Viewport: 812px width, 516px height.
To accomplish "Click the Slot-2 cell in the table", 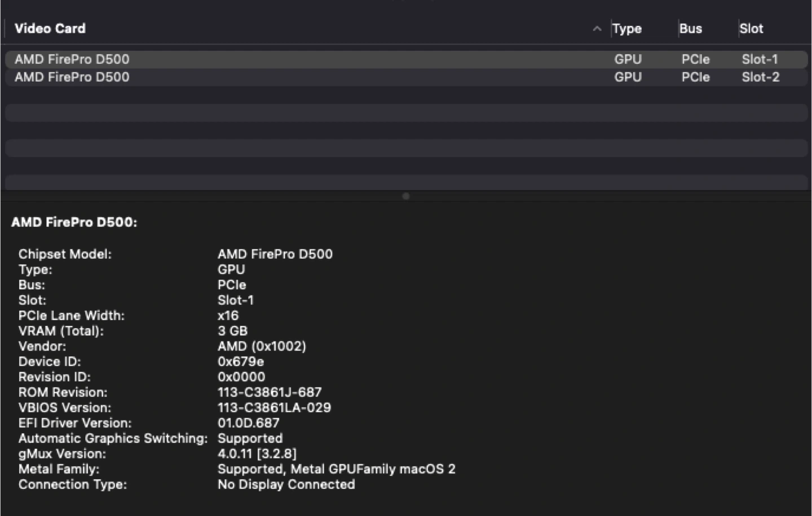I will pyautogui.click(x=761, y=77).
